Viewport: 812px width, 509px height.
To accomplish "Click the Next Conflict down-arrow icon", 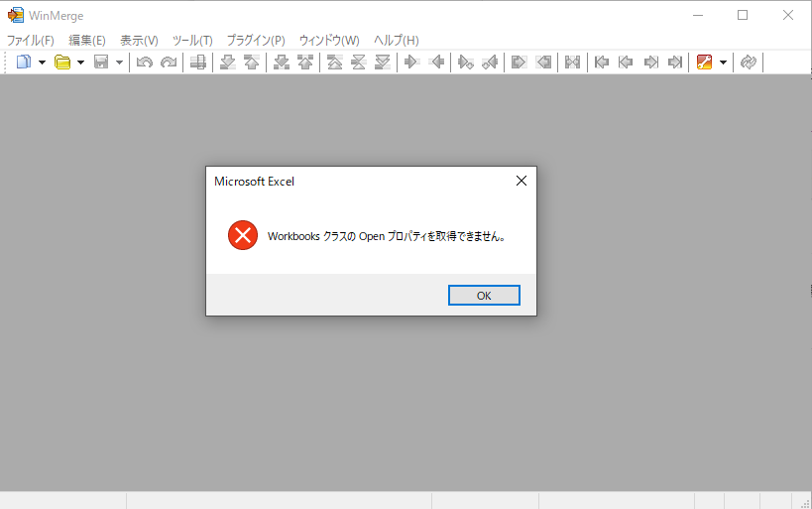I will click(282, 63).
